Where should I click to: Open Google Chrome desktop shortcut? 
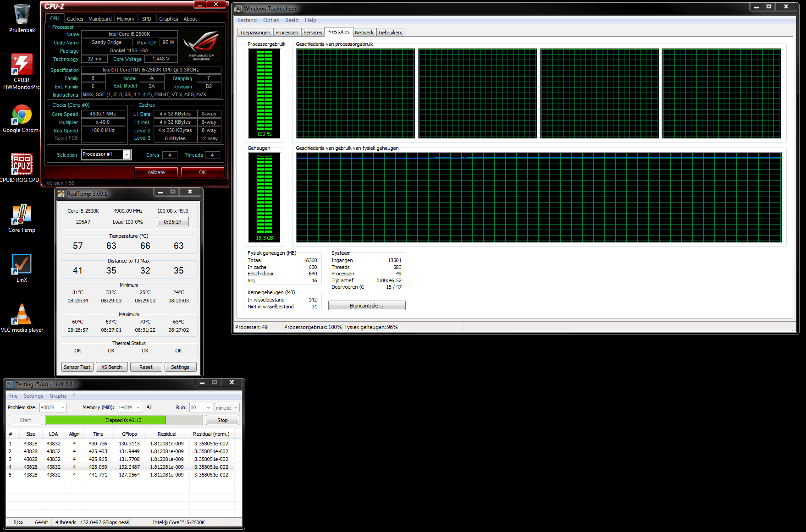[x=22, y=119]
